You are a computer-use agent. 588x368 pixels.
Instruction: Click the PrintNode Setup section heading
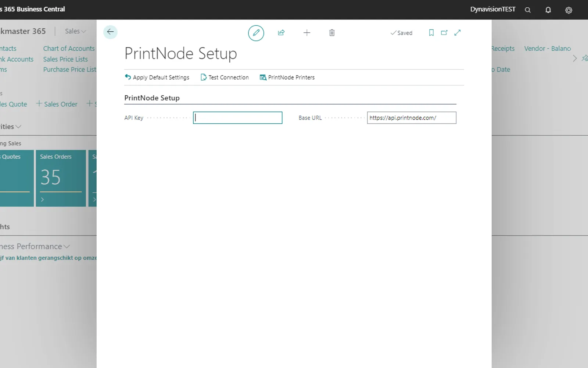pyautogui.click(x=152, y=98)
